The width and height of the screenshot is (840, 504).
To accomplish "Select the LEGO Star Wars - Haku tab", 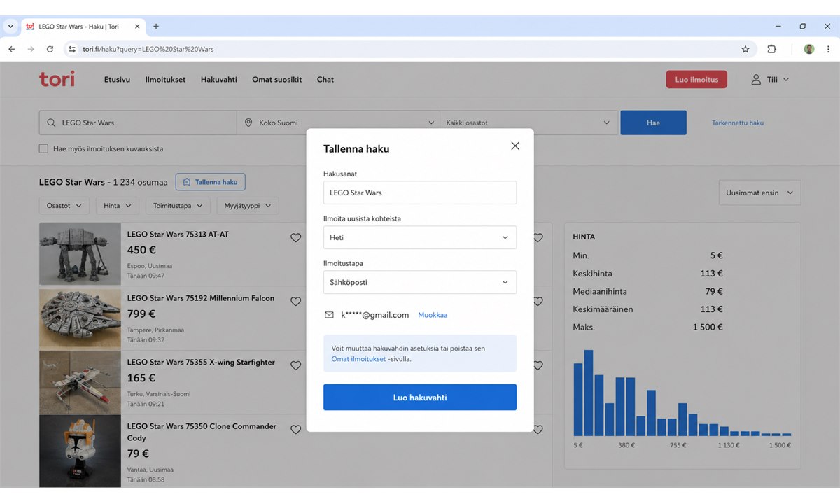I will (83, 27).
